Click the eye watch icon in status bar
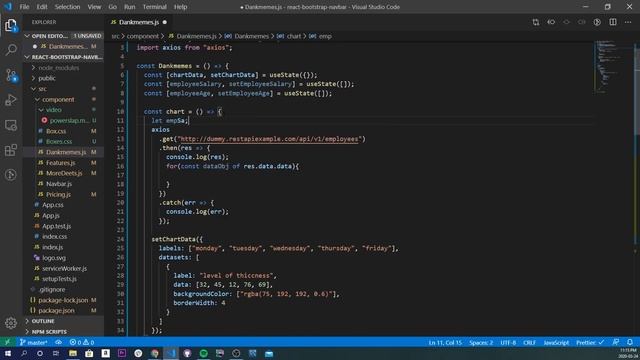This screenshot has width=640, height=360. [x=59, y=342]
